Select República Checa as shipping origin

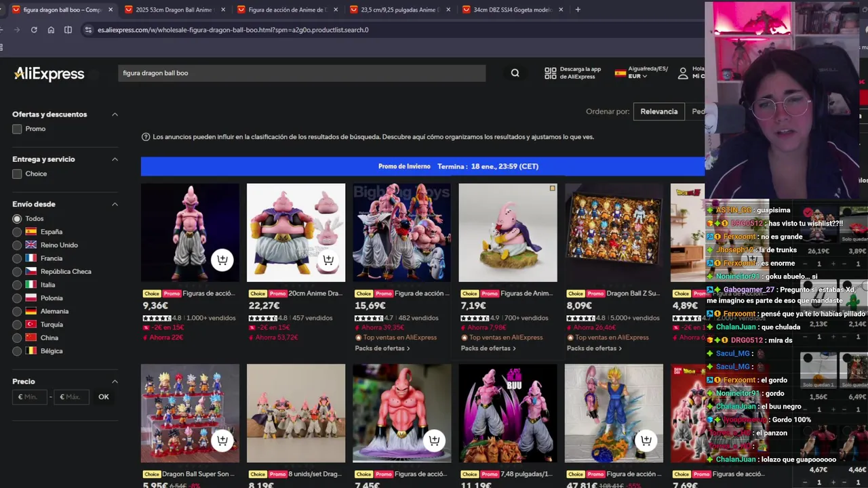tap(17, 272)
